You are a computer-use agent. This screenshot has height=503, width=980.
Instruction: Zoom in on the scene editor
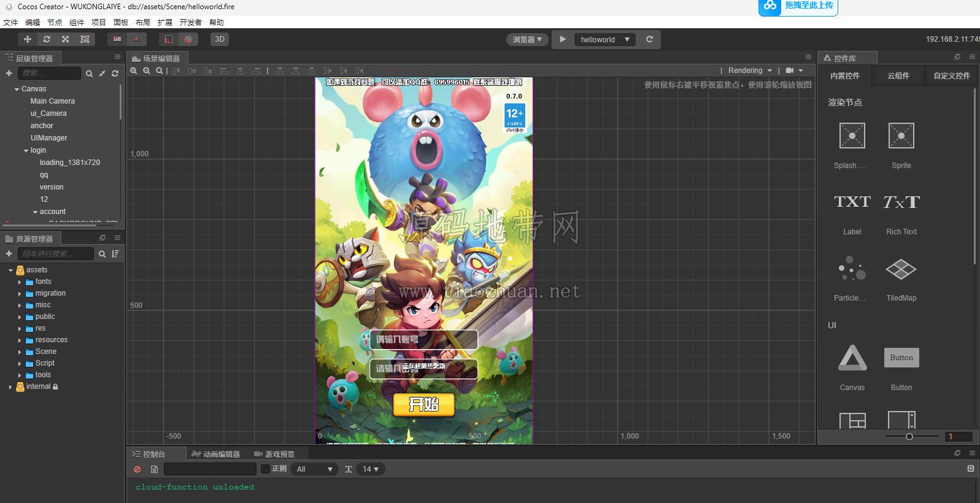pyautogui.click(x=134, y=71)
